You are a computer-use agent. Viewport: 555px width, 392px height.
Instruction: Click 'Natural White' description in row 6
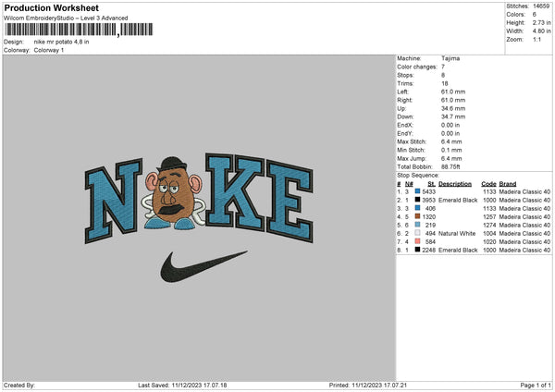pyautogui.click(x=457, y=234)
